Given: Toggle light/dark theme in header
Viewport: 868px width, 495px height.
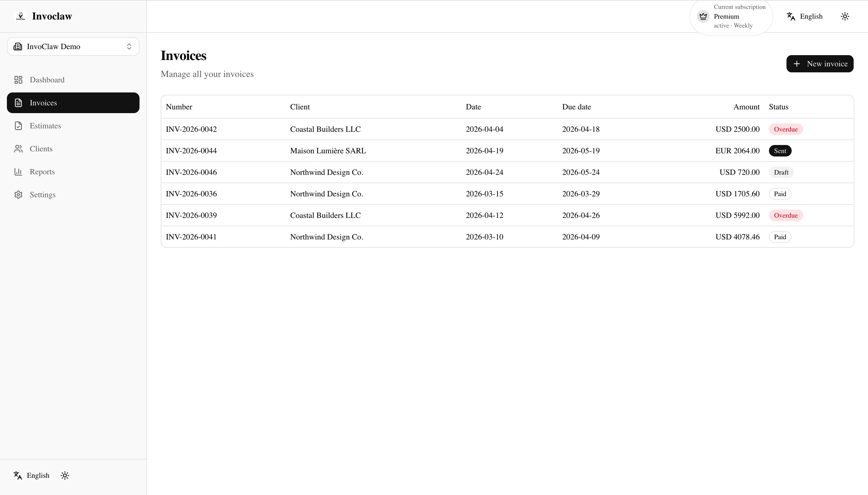Looking at the screenshot, I should (845, 16).
